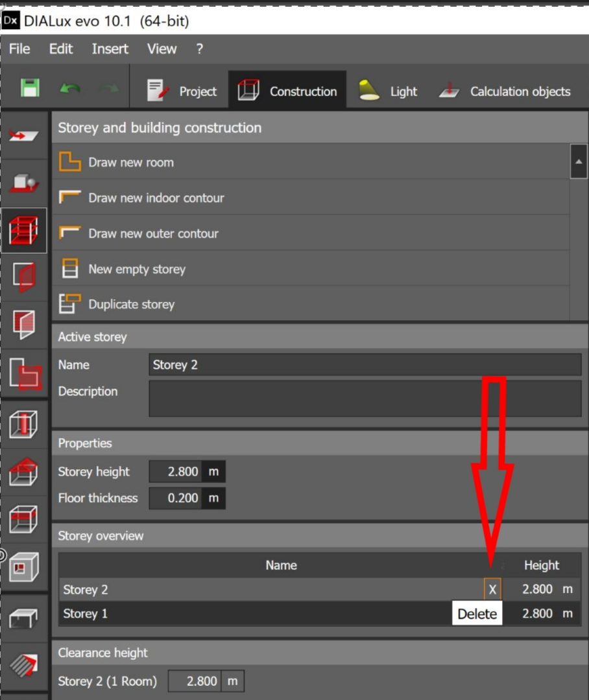Delete Storey 2 with the X button
589x700 pixels.
(492, 589)
